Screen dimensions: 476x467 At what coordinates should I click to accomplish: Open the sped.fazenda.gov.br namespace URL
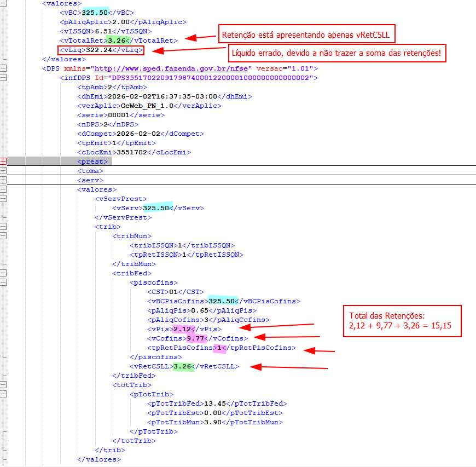[x=173, y=68]
